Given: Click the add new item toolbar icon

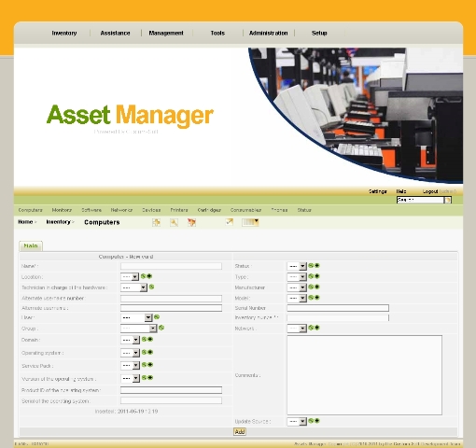Looking at the screenshot, I should coord(156,222).
